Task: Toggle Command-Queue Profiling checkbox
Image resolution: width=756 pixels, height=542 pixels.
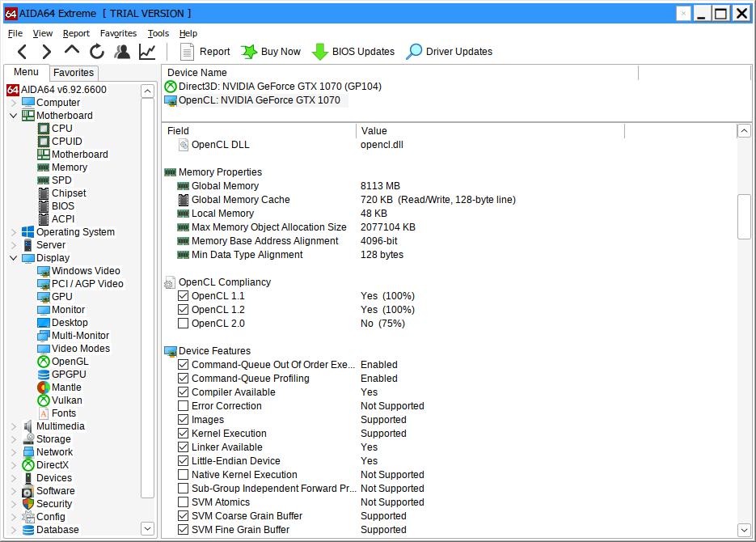Action: point(184,379)
